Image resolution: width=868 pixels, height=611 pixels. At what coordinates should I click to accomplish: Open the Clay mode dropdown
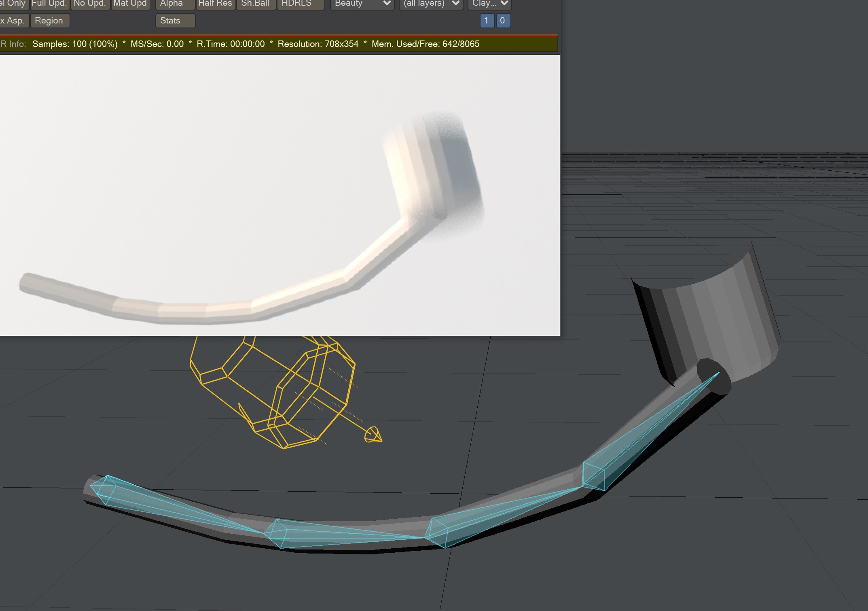(x=489, y=4)
